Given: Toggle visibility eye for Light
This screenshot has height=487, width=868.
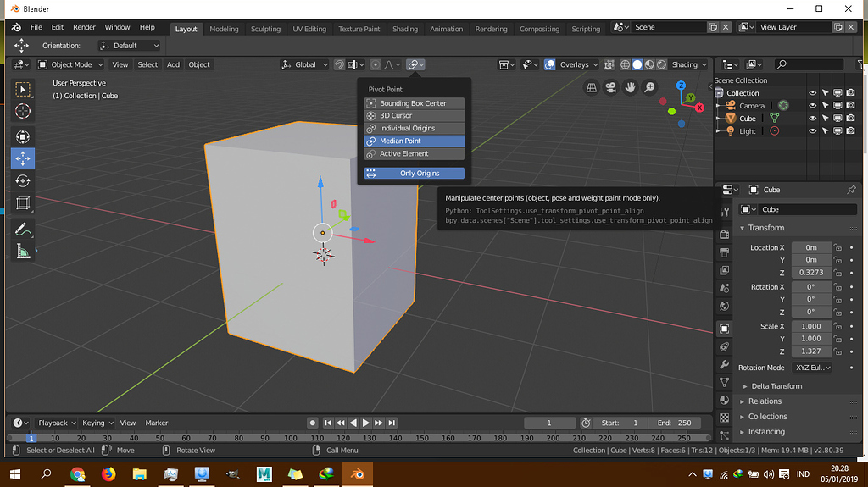Looking at the screenshot, I should pos(812,131).
